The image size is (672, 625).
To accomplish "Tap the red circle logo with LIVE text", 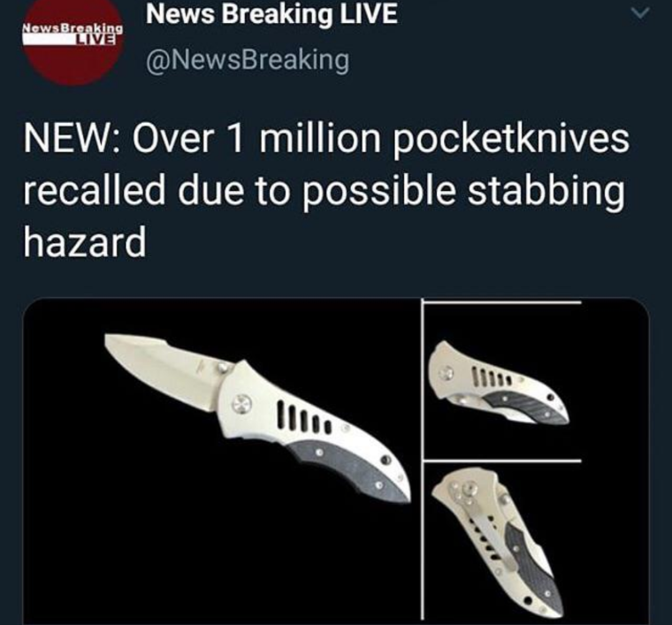I will [73, 40].
